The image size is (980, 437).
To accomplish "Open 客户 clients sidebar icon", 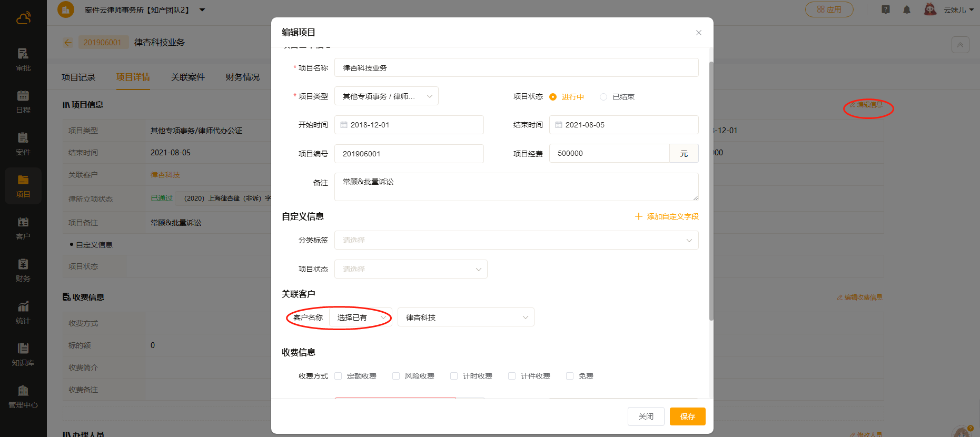I will pos(23,228).
